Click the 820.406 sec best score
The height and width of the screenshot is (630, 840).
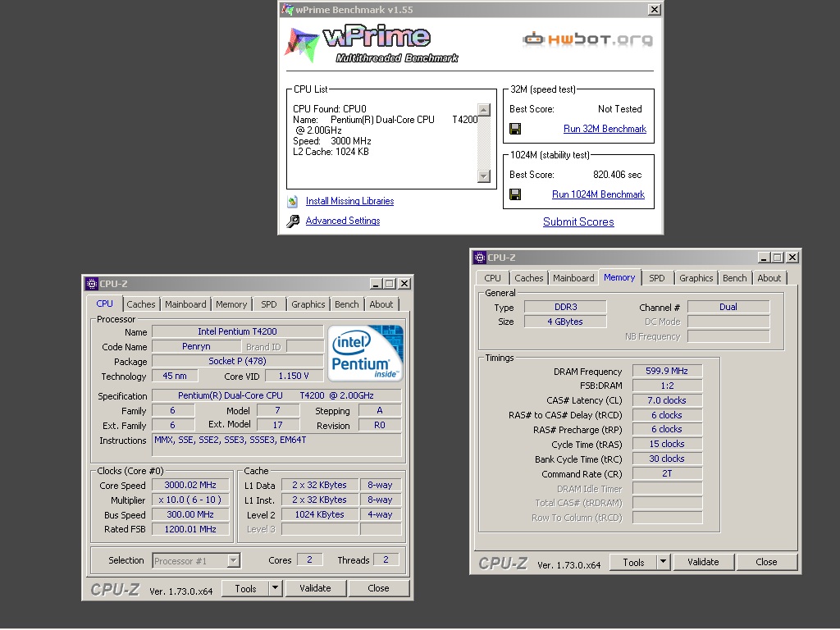point(617,175)
